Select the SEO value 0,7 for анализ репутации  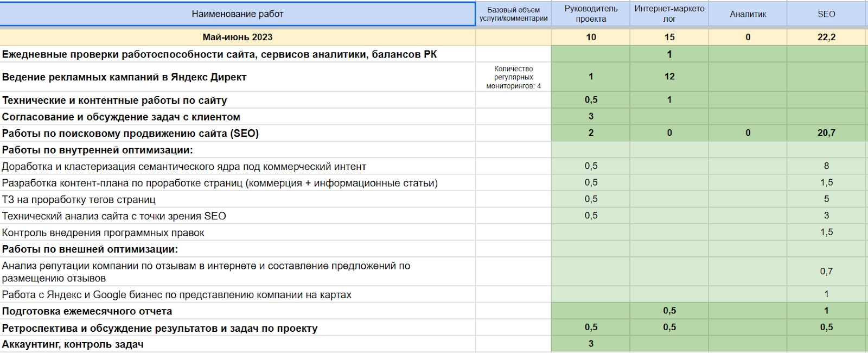[826, 272]
